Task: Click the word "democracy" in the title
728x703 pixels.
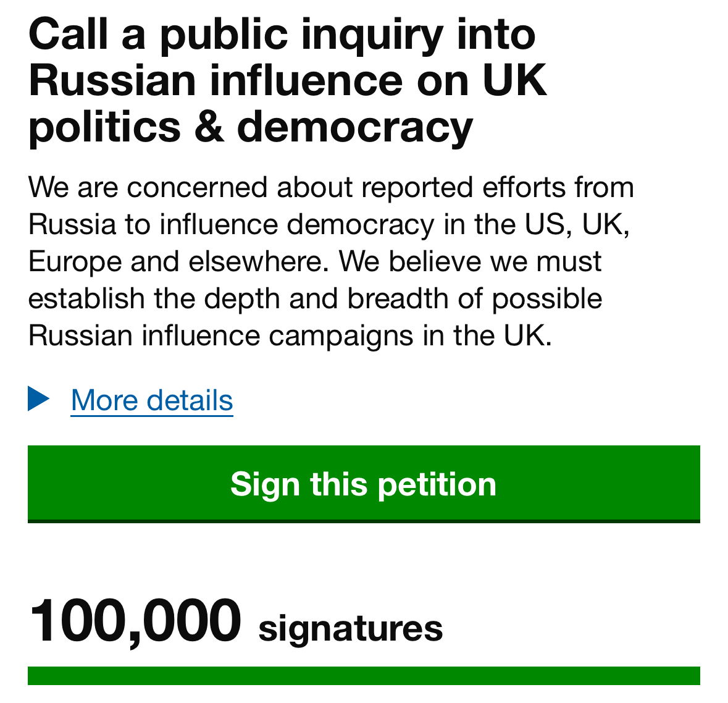Action: coord(354,127)
